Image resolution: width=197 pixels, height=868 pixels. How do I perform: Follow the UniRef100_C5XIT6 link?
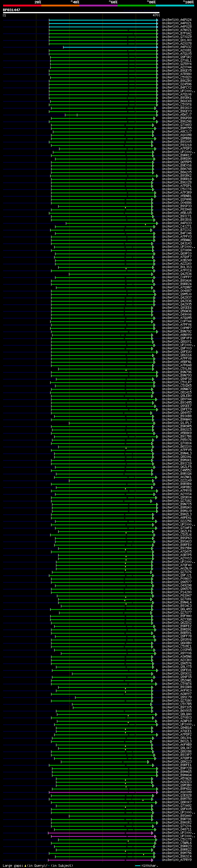tap(176, 189)
